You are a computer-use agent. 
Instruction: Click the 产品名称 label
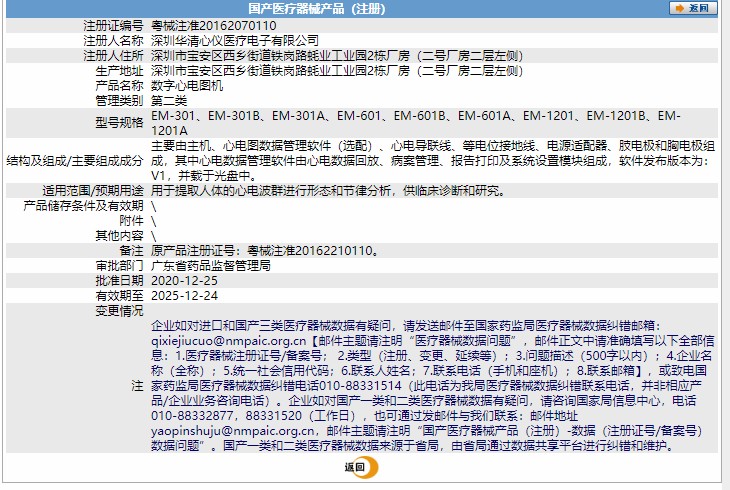[x=119, y=86]
